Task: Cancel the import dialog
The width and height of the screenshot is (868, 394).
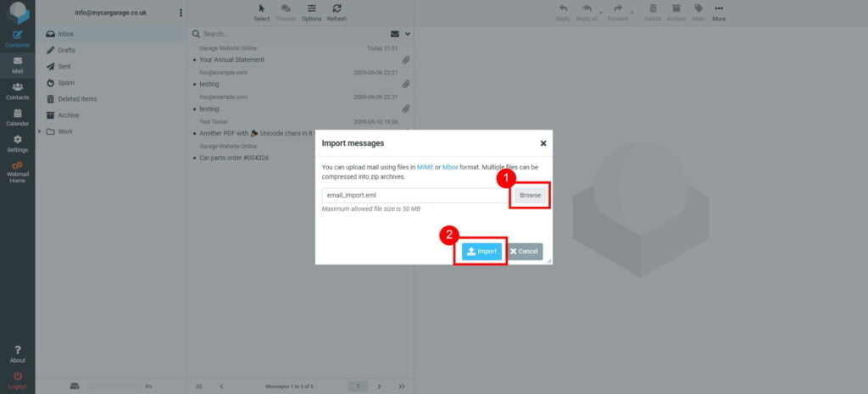Action: point(524,252)
